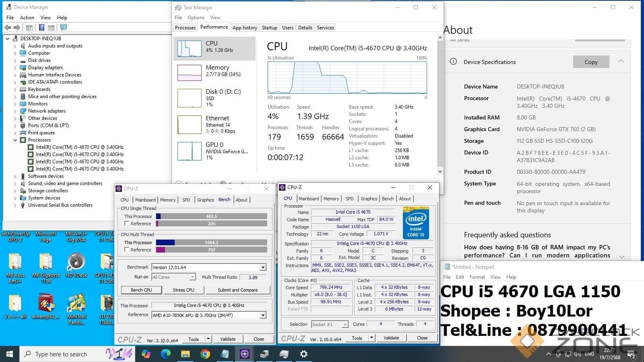Open the Benchmark version dropdown in CPU-Z
This screenshot has width=644, height=362.
tap(263, 267)
